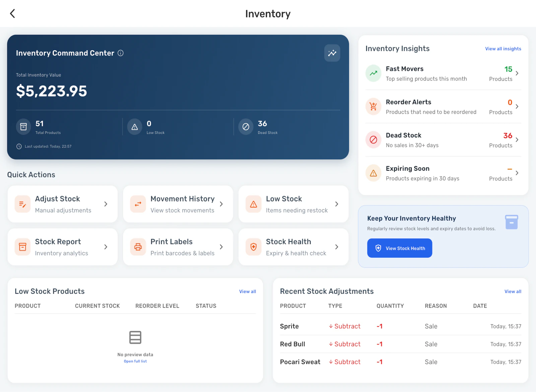
Task: Click the Total Products box icon
Action: coord(23,127)
